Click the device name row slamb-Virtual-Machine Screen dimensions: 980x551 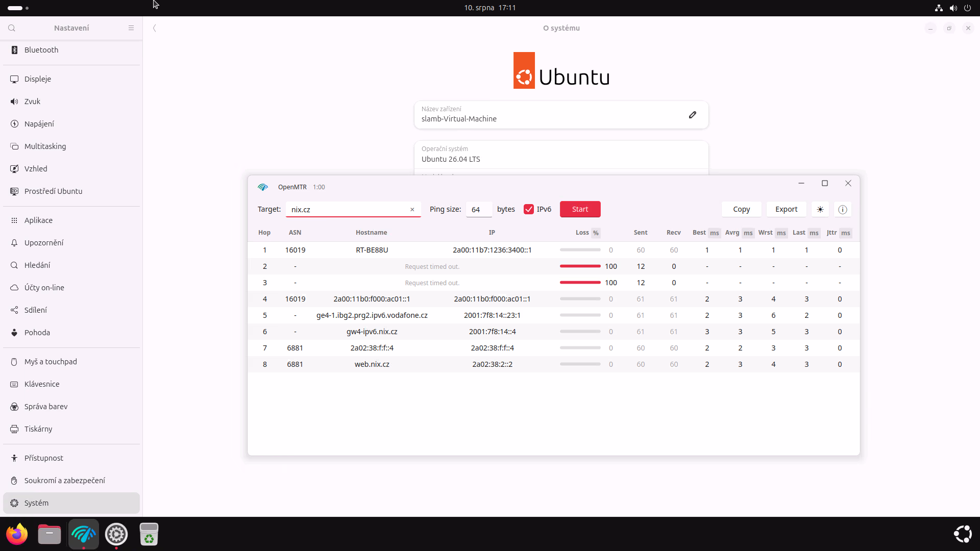[x=561, y=115]
